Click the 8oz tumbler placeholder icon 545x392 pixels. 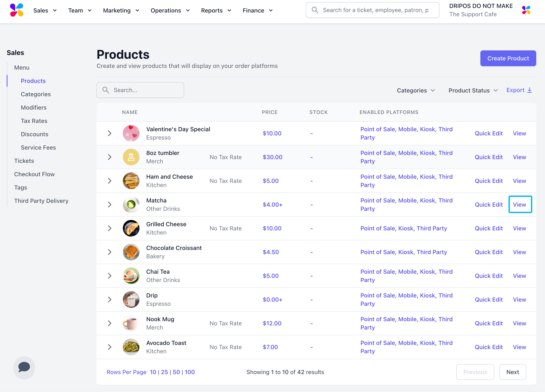coord(131,157)
